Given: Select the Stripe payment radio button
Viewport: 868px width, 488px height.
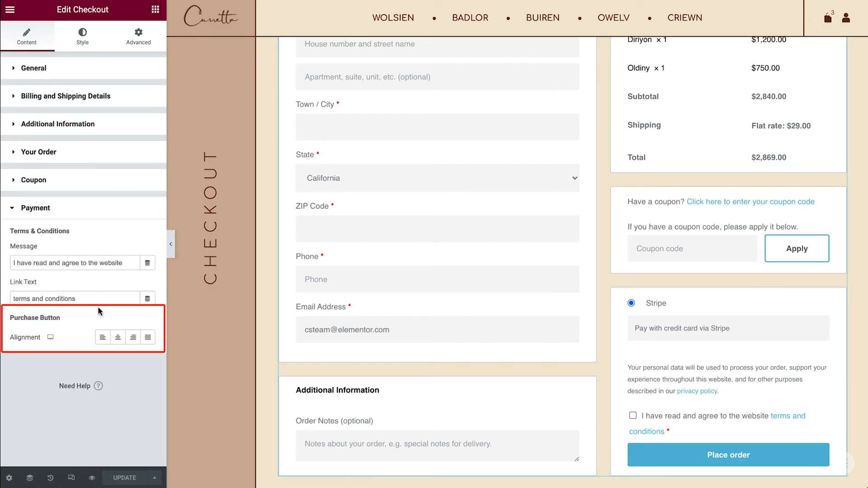Looking at the screenshot, I should [x=631, y=303].
